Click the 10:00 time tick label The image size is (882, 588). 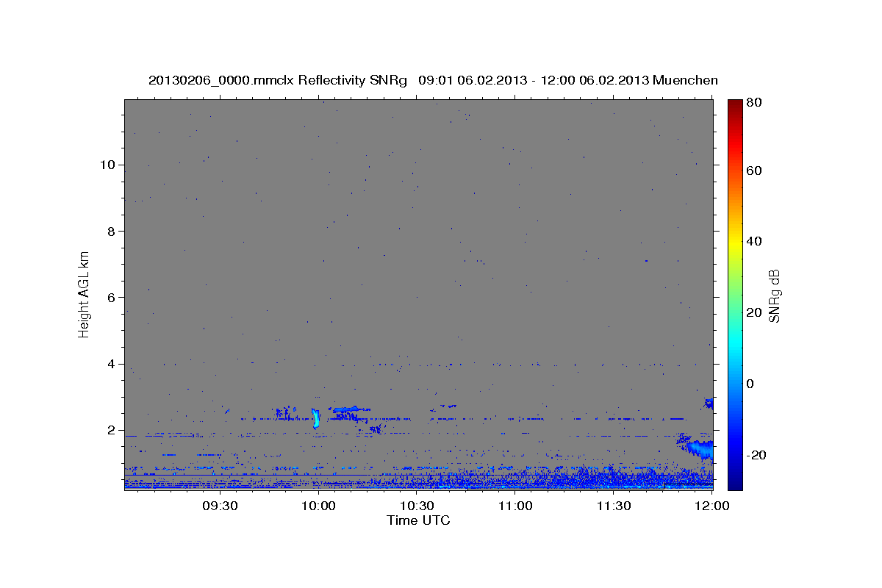[319, 506]
